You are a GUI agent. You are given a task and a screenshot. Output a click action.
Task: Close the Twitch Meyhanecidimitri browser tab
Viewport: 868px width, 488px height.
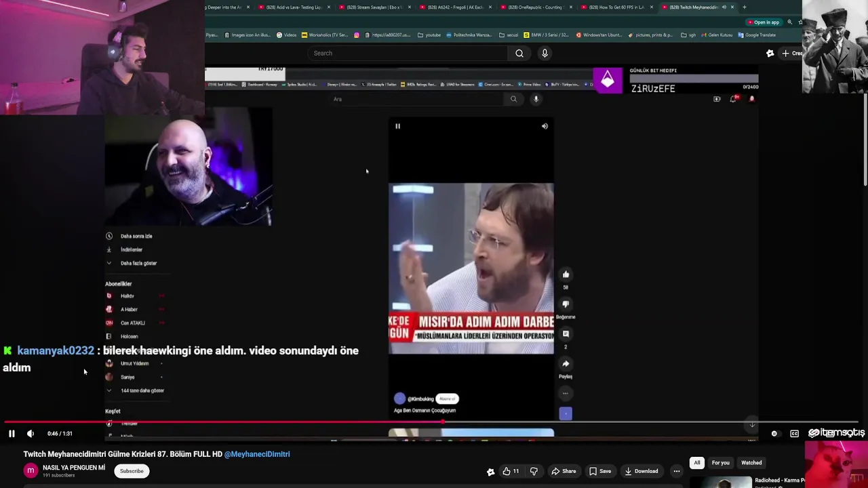[732, 7]
